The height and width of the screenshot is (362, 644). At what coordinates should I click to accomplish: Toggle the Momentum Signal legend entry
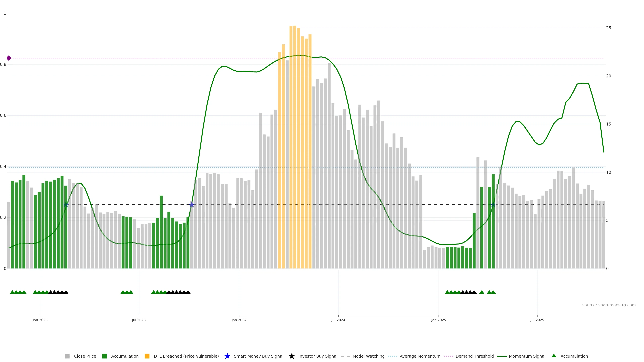point(527,356)
